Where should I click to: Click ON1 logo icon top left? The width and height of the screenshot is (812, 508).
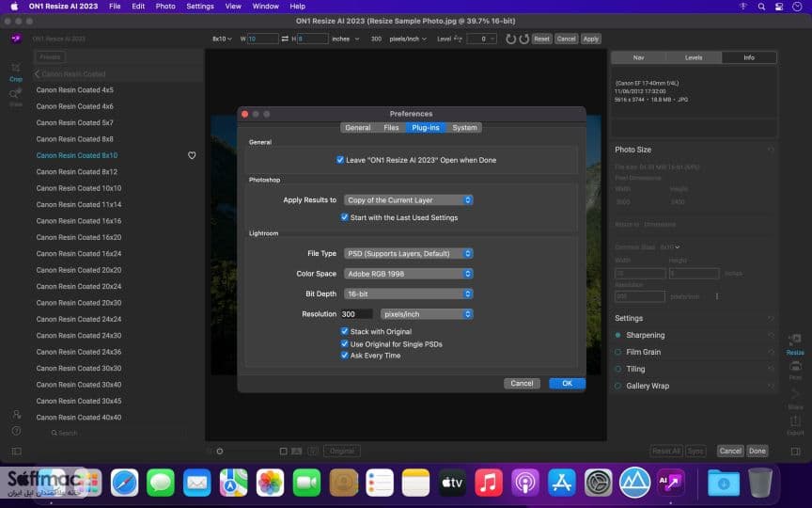click(17, 39)
